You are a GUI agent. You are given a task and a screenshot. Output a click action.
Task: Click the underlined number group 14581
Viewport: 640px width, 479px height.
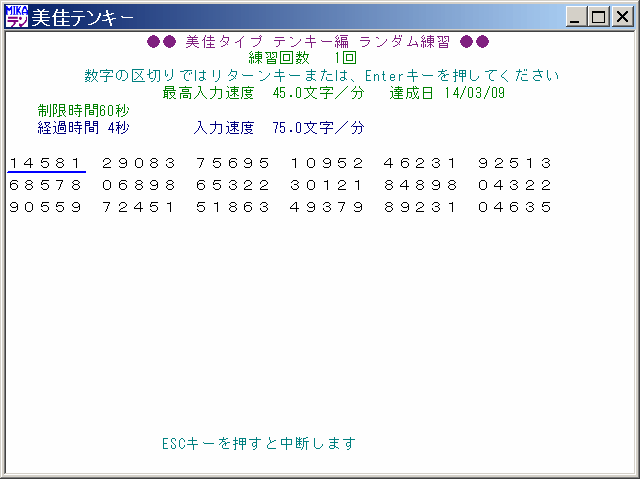pos(46,163)
